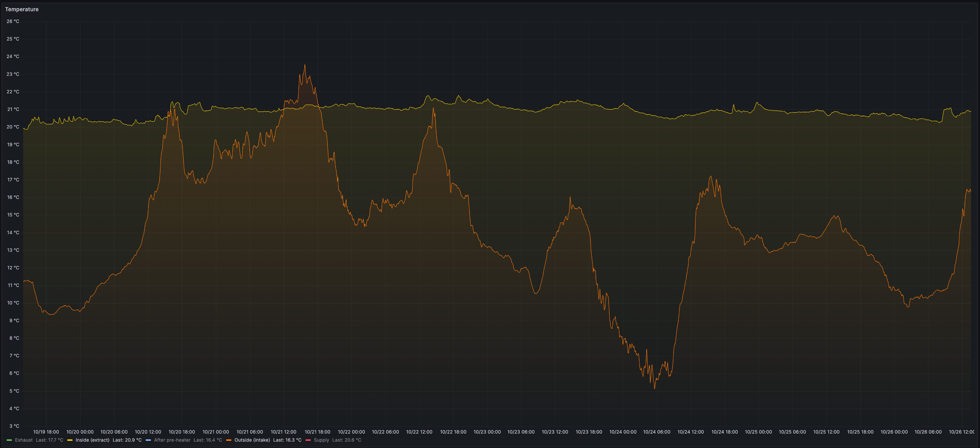This screenshot has height=448, width=980.
Task: Click red Supply color swatch
Action: pyautogui.click(x=308, y=440)
